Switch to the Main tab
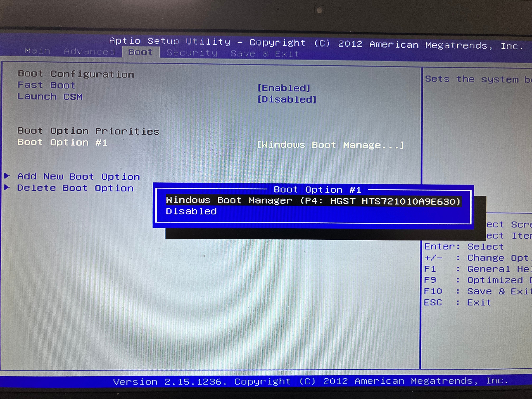Image resolution: width=532 pixels, height=399 pixels. (37, 51)
